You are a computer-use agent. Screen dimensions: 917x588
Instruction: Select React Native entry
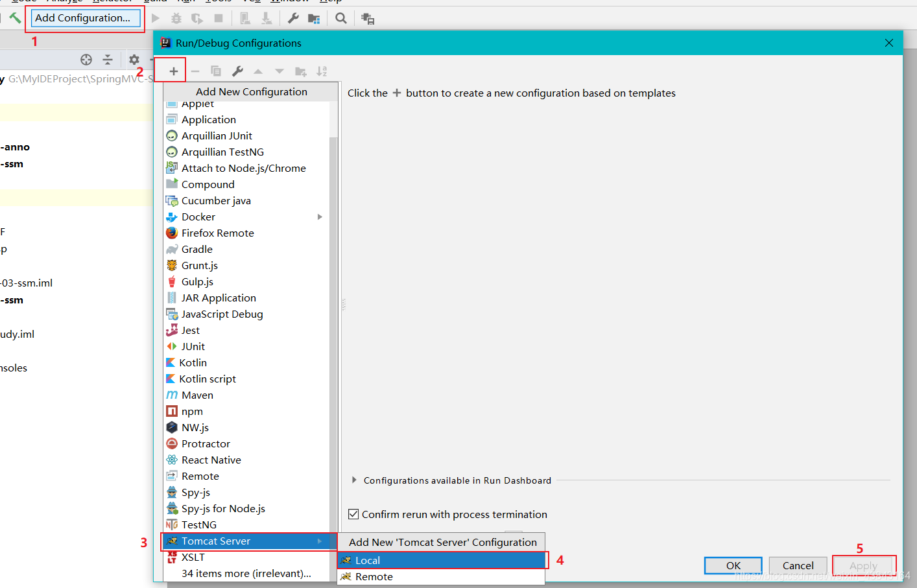246,460
